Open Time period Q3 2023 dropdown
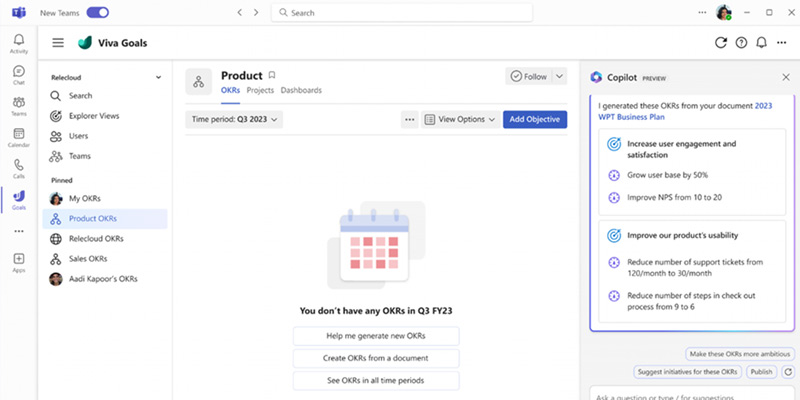Viewport: 800px width, 400px height. coord(234,119)
